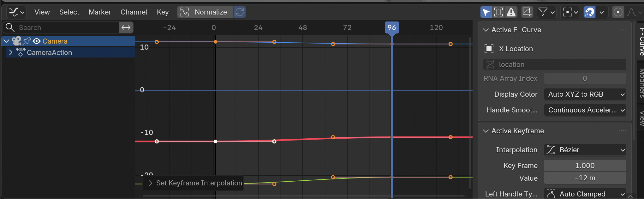
Task: Click the location data path field
Action: 555,64
